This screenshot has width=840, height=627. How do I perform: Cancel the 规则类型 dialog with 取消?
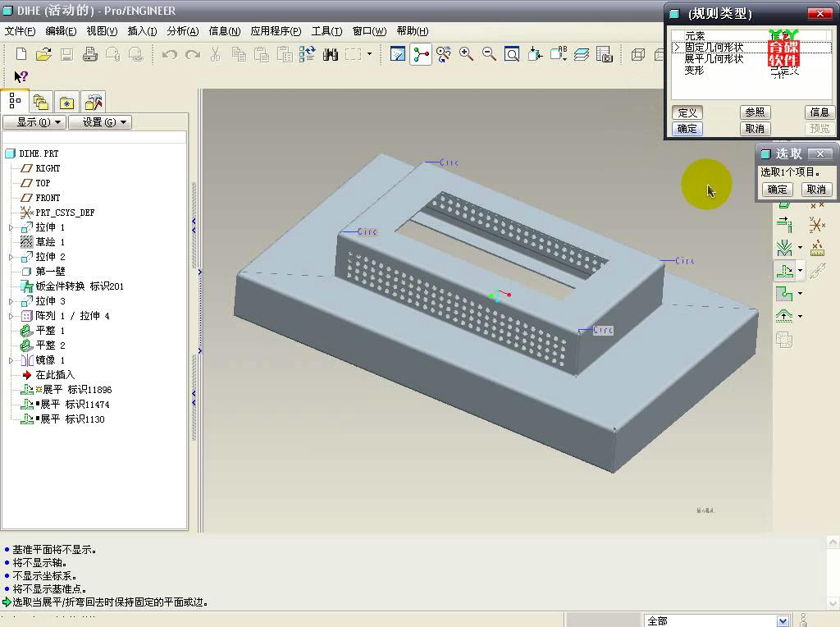[755, 129]
